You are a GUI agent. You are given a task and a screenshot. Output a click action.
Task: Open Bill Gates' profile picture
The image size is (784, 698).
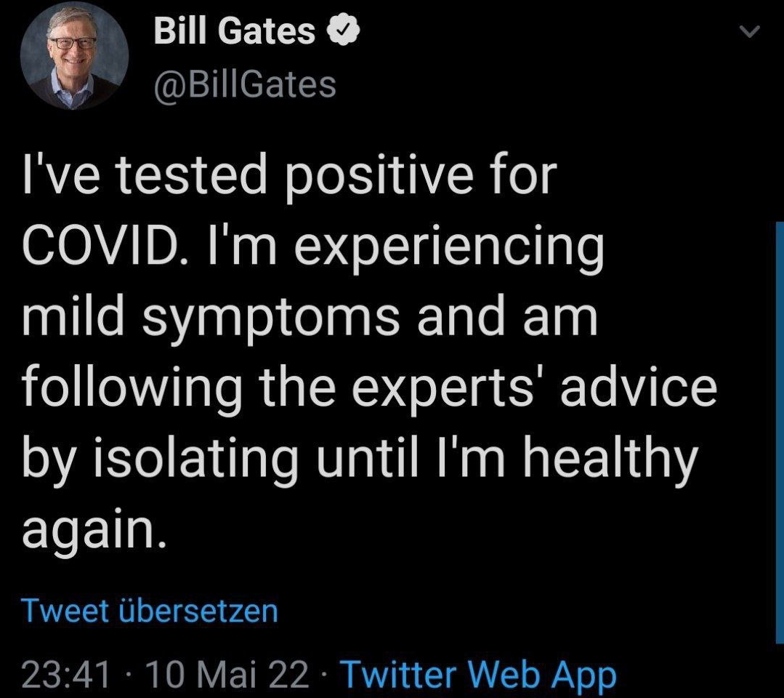click(x=74, y=55)
